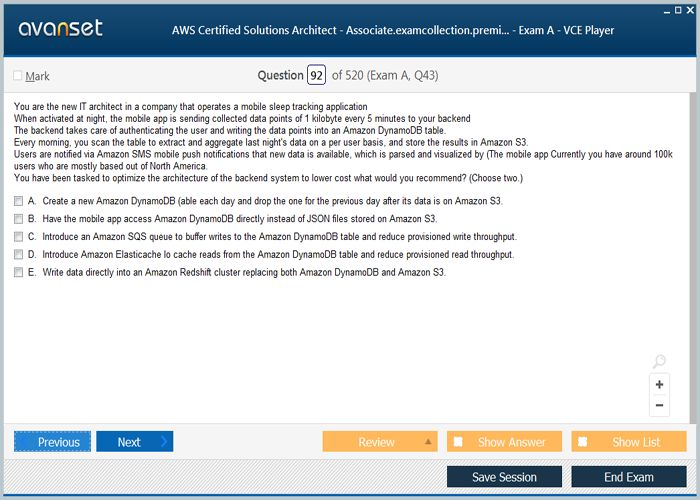Screen dimensions: 700x500
Task: Click the avanset logo
Action: pos(60,28)
